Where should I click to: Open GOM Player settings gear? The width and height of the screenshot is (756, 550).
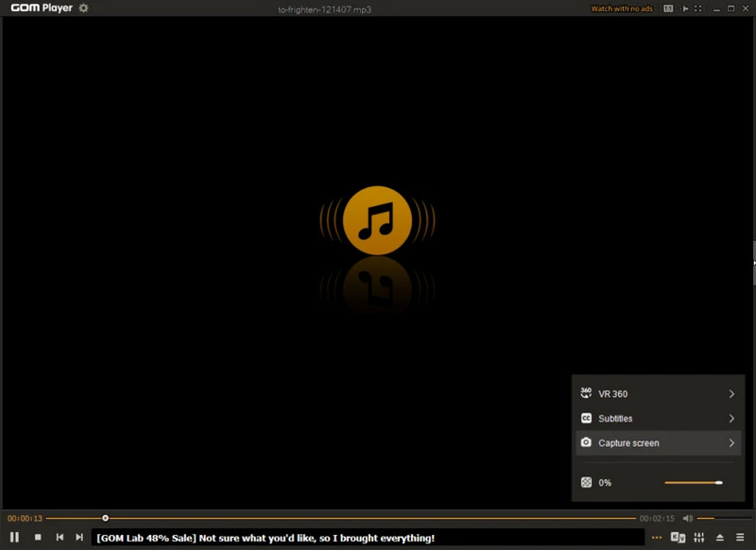click(83, 9)
